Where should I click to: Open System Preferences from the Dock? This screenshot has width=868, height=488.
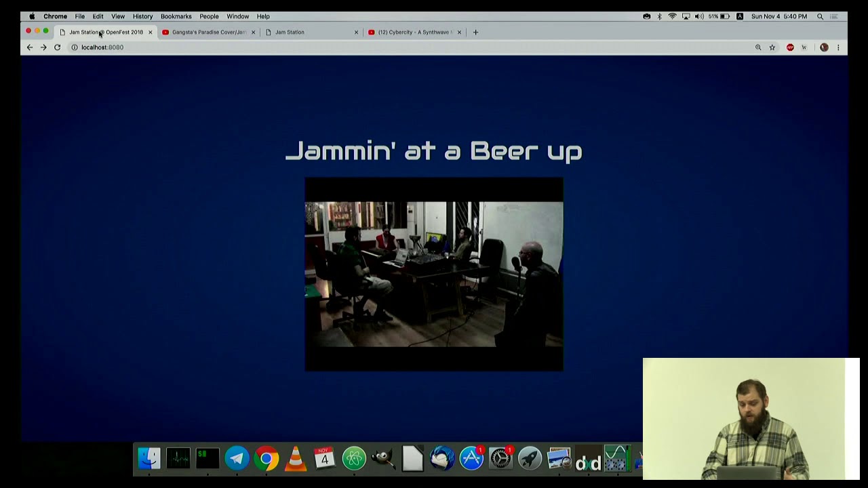point(500,459)
